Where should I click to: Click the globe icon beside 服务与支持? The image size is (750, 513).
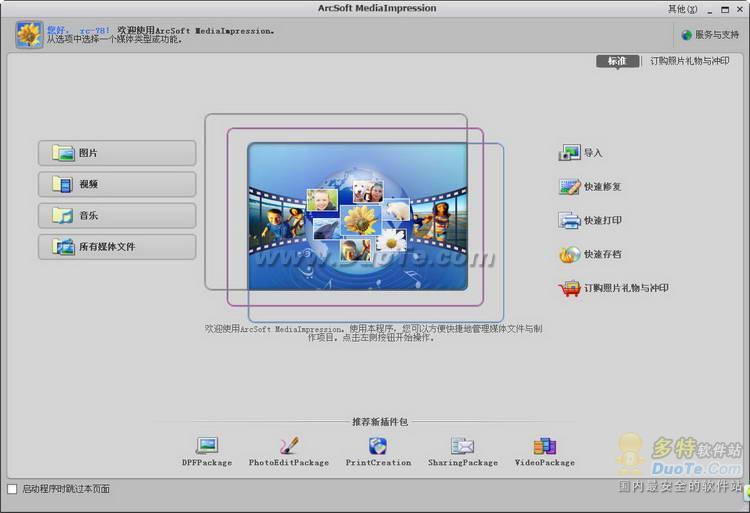[x=687, y=35]
